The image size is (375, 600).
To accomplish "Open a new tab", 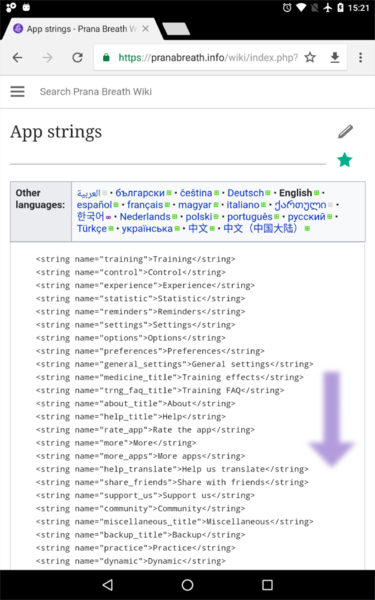I will pyautogui.click(x=176, y=29).
